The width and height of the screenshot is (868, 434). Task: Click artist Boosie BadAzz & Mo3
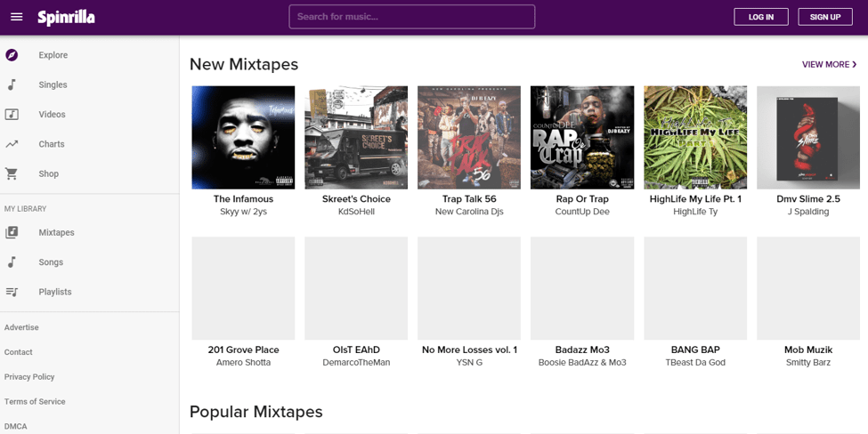(x=582, y=363)
